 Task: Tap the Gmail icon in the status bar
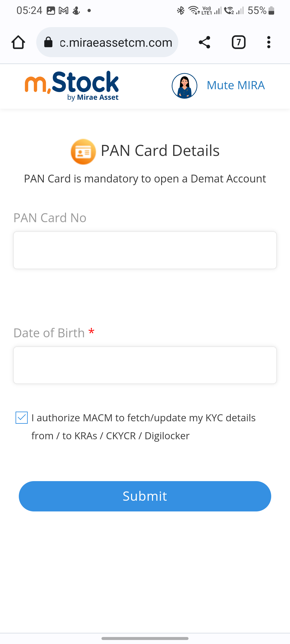click(x=63, y=10)
